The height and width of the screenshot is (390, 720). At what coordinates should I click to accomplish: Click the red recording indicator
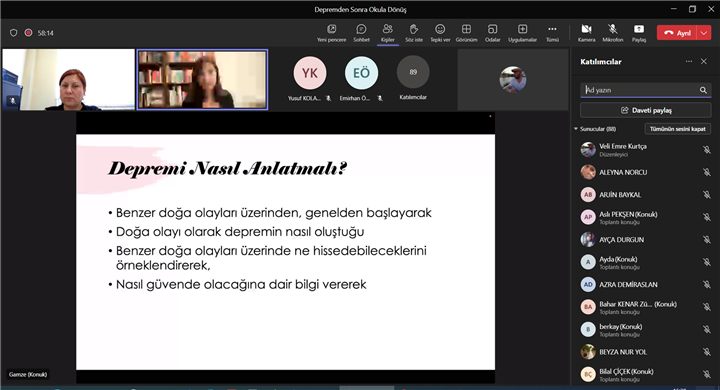click(x=28, y=33)
